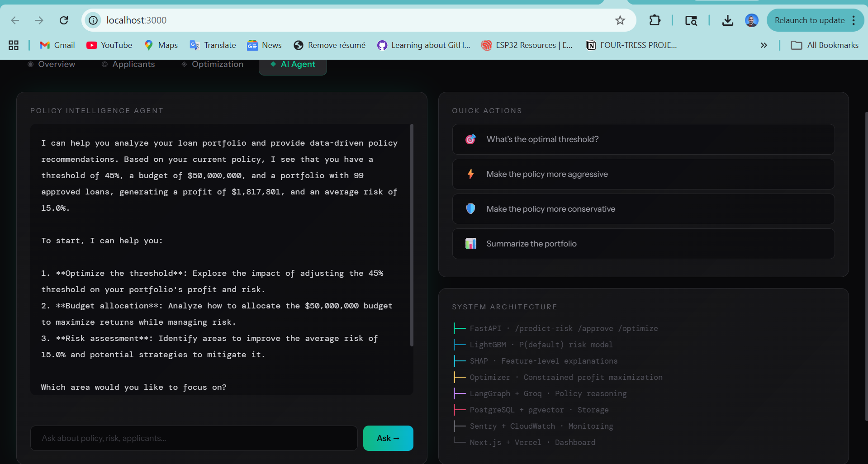The image size is (868, 464).
Task: Open the All Bookmarks folder
Action: coord(824,45)
